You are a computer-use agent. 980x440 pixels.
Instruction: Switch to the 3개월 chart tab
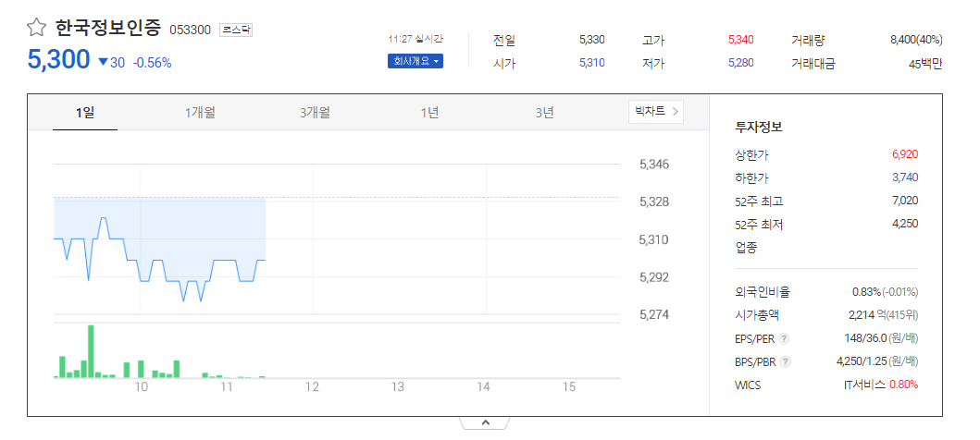point(315,113)
